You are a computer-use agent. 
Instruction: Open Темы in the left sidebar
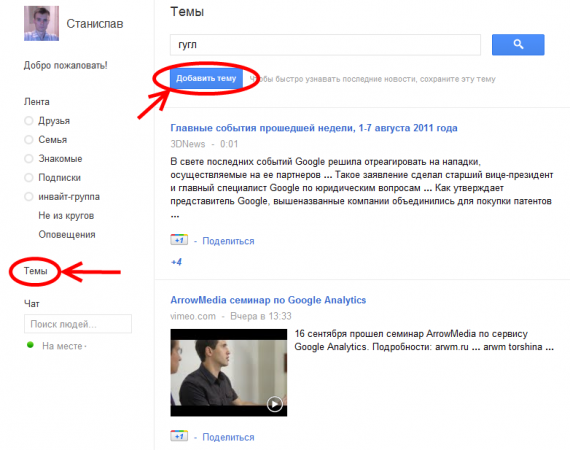36,271
